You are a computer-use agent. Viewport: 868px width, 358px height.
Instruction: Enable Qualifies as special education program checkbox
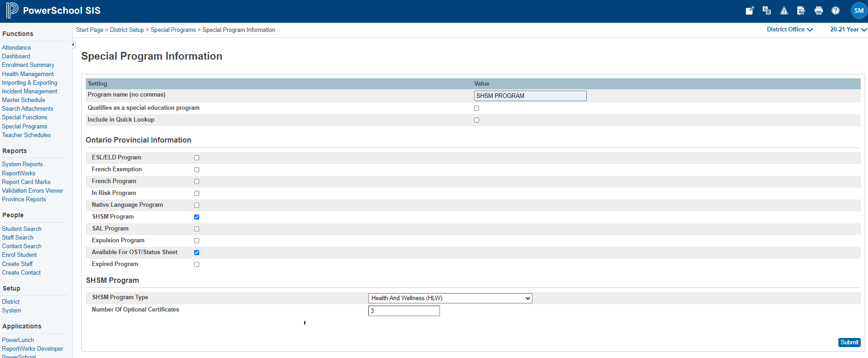click(x=476, y=108)
